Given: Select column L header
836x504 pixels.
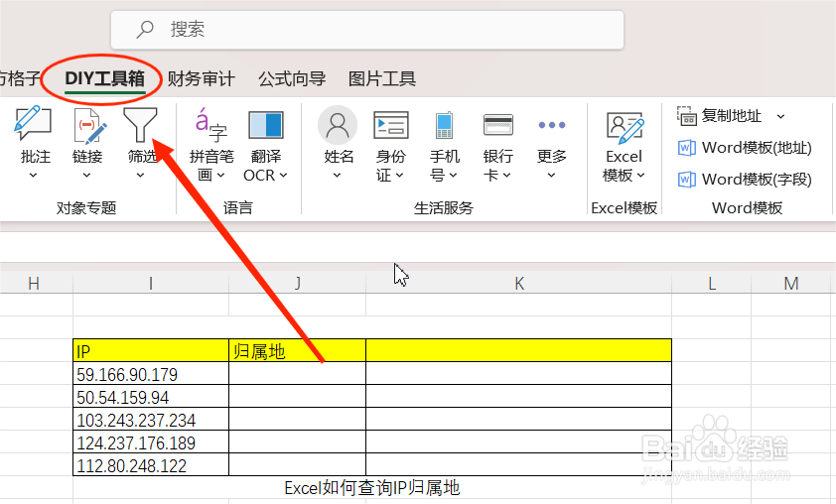Looking at the screenshot, I should coord(711,283).
